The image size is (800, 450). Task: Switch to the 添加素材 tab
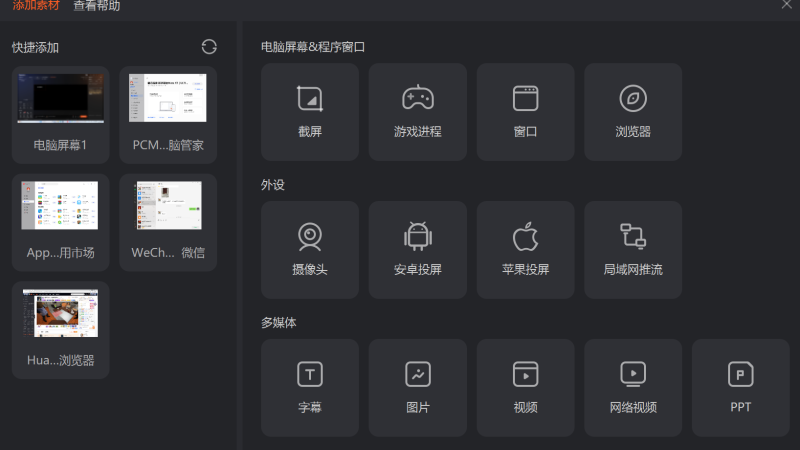pos(36,6)
